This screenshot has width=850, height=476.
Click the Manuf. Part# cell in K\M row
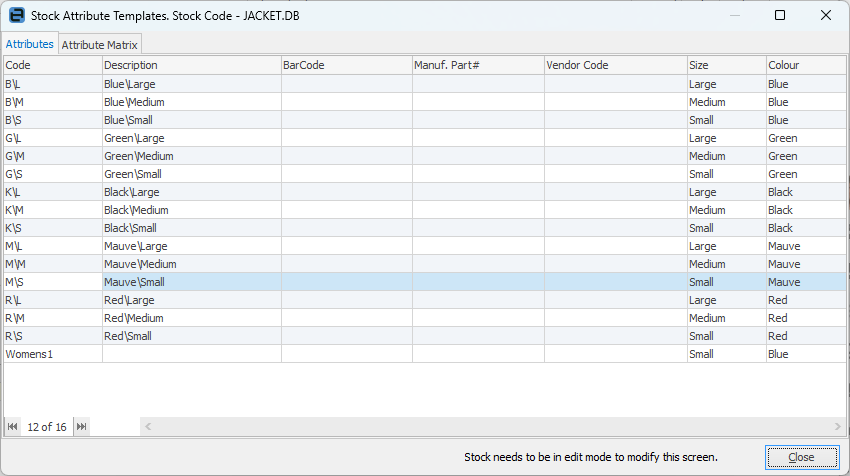pos(478,210)
